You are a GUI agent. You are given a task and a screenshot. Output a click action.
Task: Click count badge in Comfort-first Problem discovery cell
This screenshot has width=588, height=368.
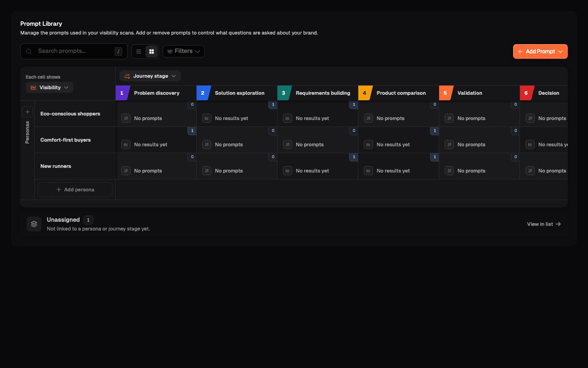192,131
